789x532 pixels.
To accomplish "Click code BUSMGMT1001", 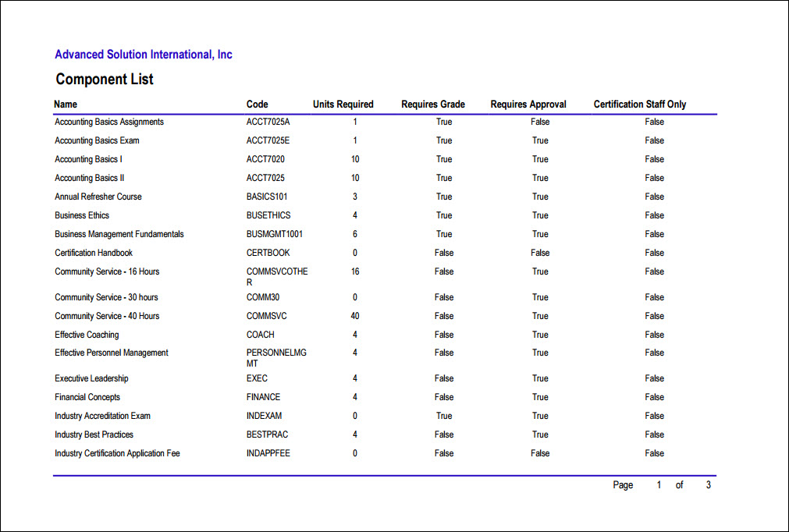I will 275,234.
